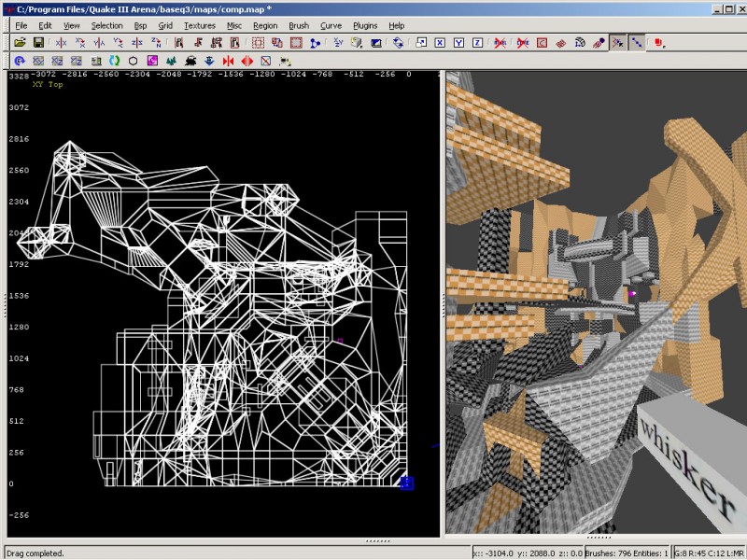Click the texture view mode cube icon
747x560 pixels.
coord(357,43)
